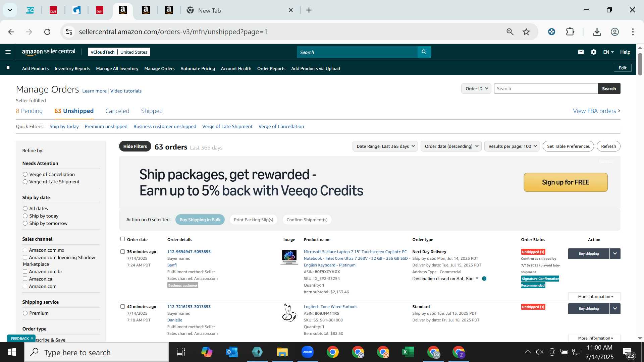This screenshot has height=362, width=644.
Task: Select the Premium shipping service radio
Action: coord(25,313)
